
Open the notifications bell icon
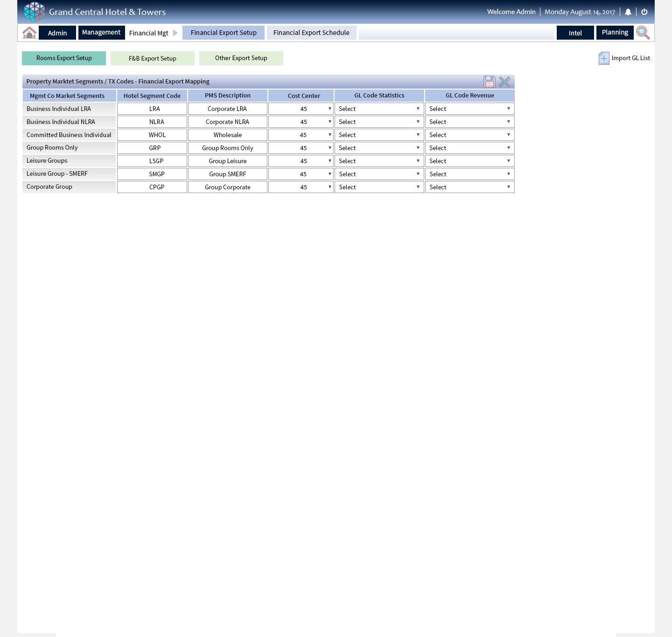tap(628, 12)
